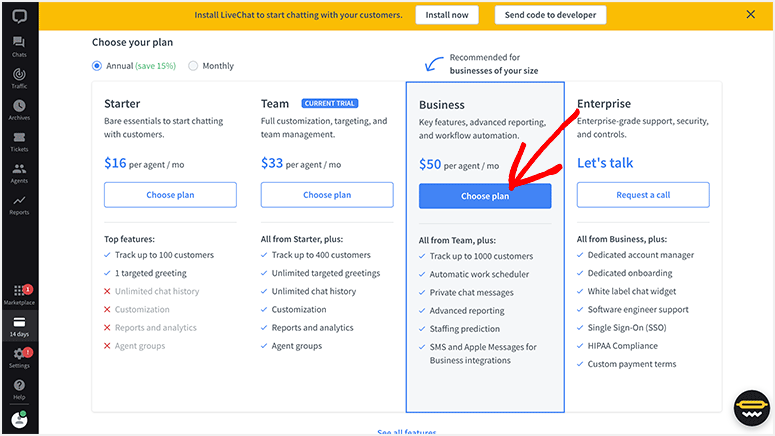
Task: Click the Business plan title
Action: pos(441,105)
